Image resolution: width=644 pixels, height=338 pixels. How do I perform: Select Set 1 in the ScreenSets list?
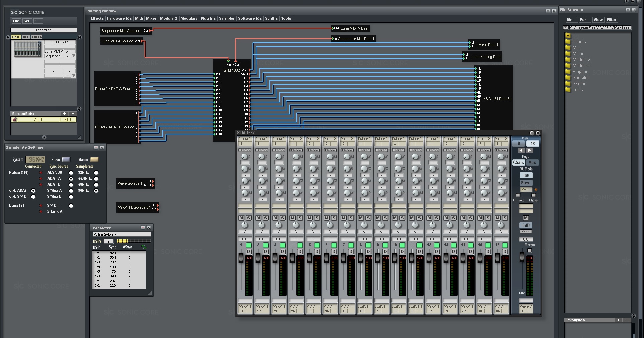[39, 119]
